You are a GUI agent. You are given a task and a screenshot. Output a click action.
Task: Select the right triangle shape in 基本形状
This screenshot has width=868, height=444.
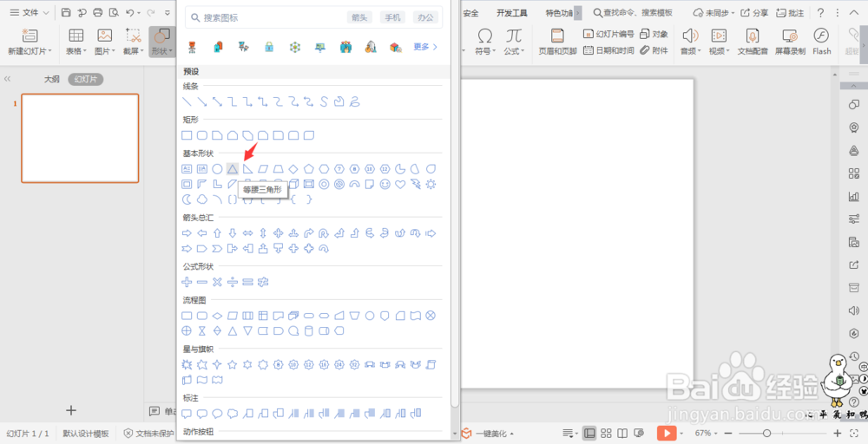[247, 168]
